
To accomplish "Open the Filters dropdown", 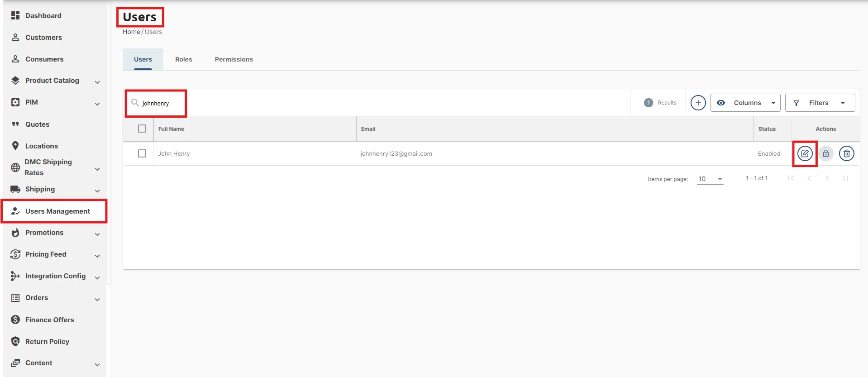I will point(820,103).
